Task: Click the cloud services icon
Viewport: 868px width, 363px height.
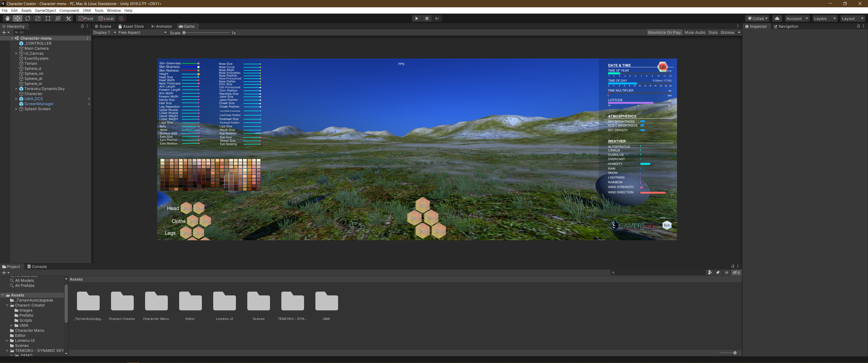Action: (777, 18)
